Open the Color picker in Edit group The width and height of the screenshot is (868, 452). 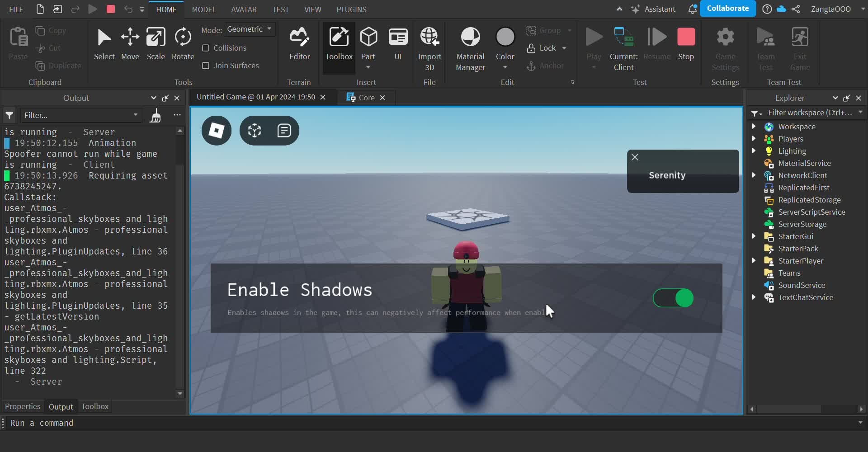(505, 43)
